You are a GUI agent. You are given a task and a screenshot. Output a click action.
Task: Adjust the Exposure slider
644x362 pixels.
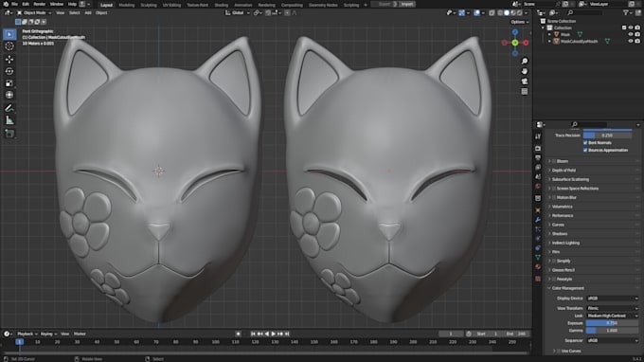click(613, 323)
